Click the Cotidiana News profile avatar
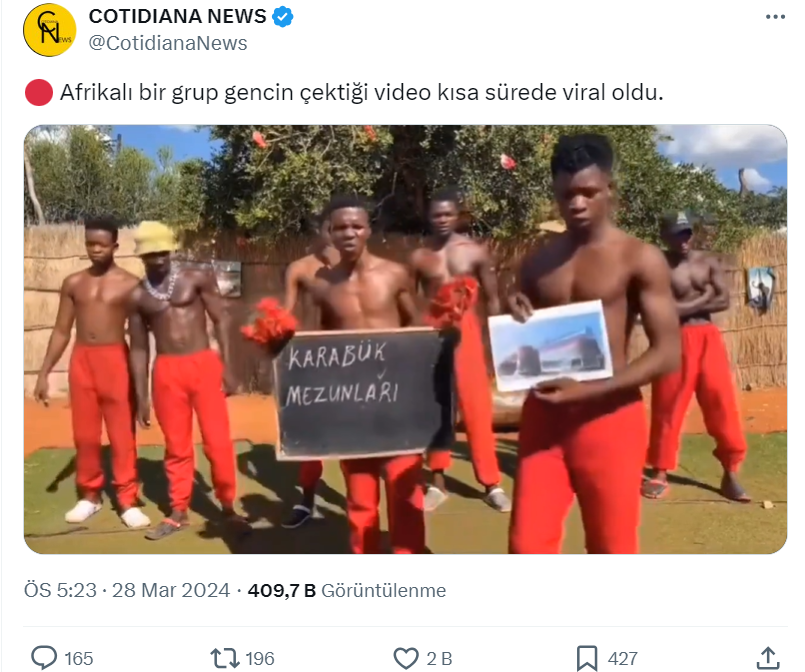 (50, 30)
